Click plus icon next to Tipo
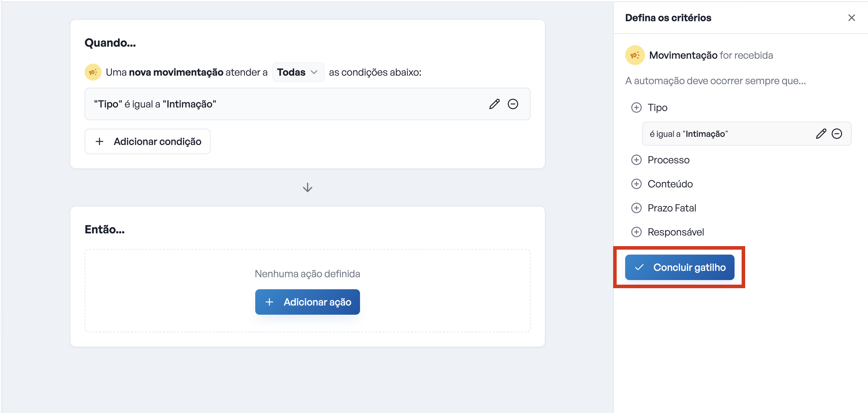The image size is (868, 413). tap(636, 107)
